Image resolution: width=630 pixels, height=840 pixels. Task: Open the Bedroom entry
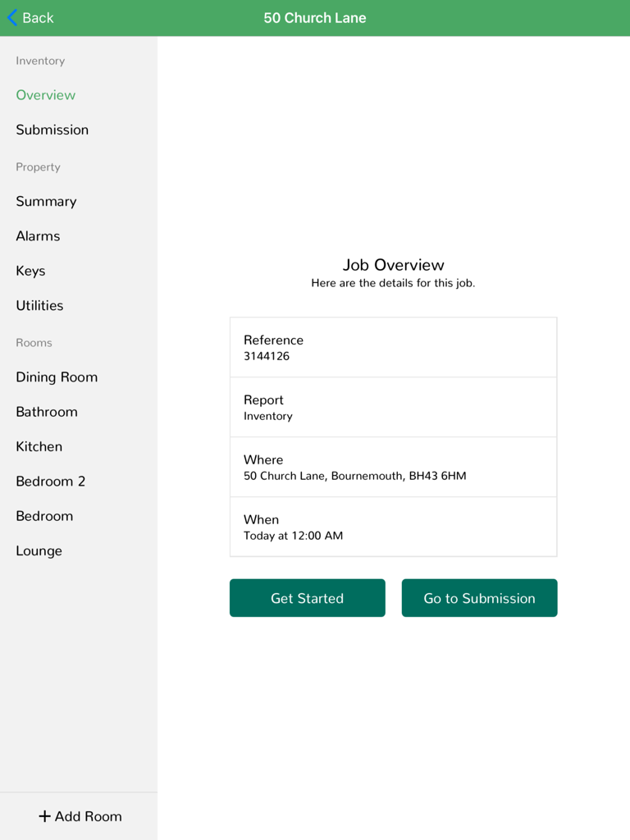44,516
